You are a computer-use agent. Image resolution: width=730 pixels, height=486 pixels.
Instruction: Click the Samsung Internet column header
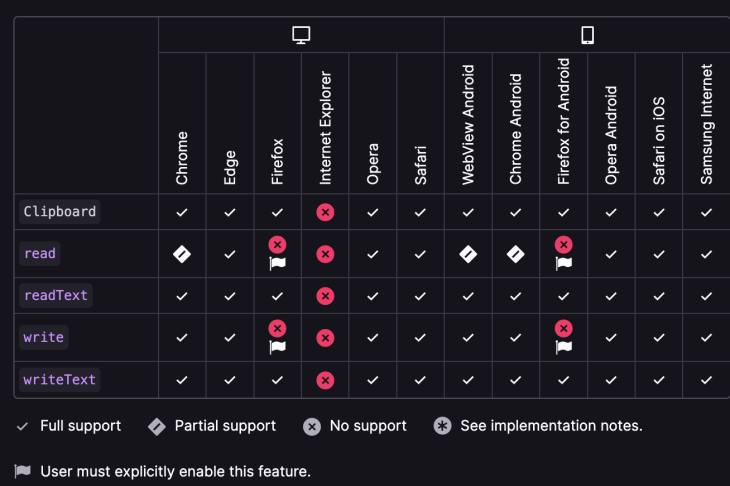tap(706, 124)
